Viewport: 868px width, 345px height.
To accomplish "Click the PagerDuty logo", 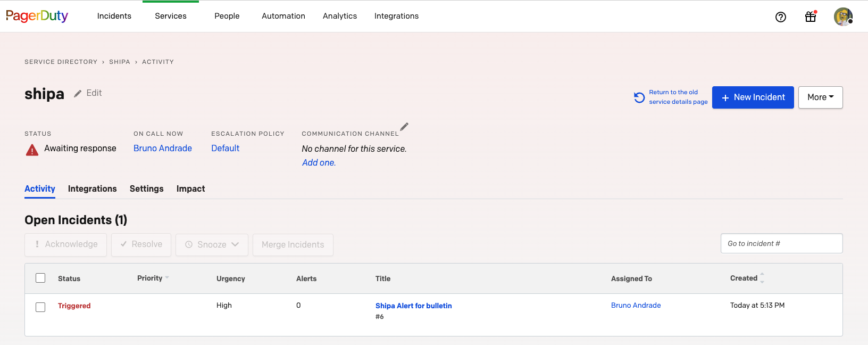I will pos(37,16).
